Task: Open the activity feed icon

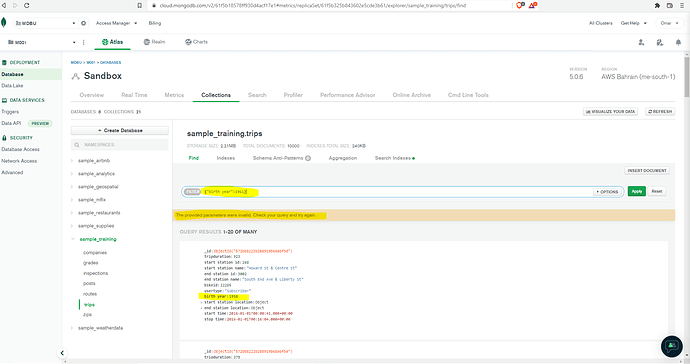Action: coord(660,42)
